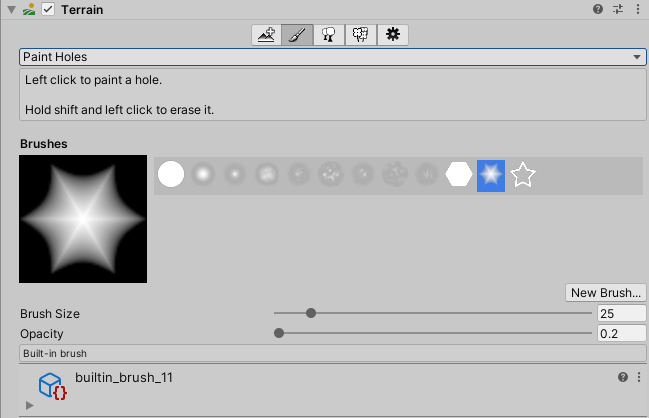
Task: Click the Opacity slider handle
Action: coord(279,333)
